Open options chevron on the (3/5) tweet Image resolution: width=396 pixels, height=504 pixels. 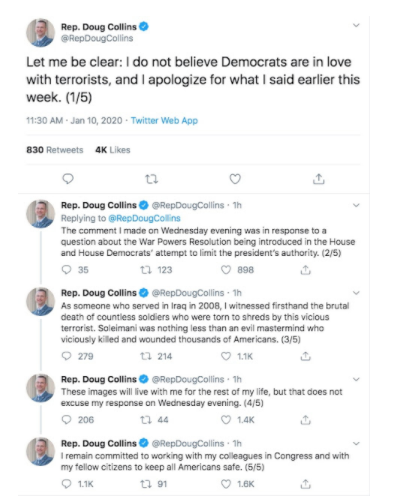[356, 293]
